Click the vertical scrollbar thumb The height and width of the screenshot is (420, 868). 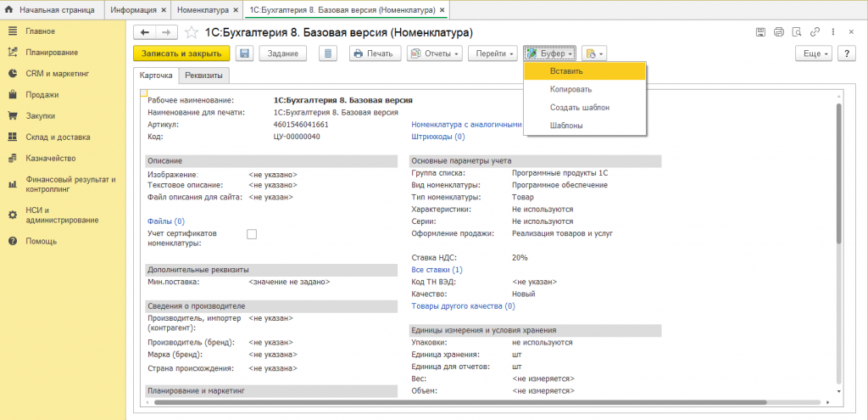[x=840, y=173]
